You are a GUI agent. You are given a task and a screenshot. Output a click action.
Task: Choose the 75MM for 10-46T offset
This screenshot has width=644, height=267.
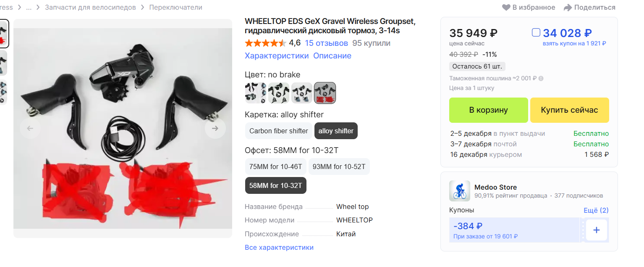(275, 167)
